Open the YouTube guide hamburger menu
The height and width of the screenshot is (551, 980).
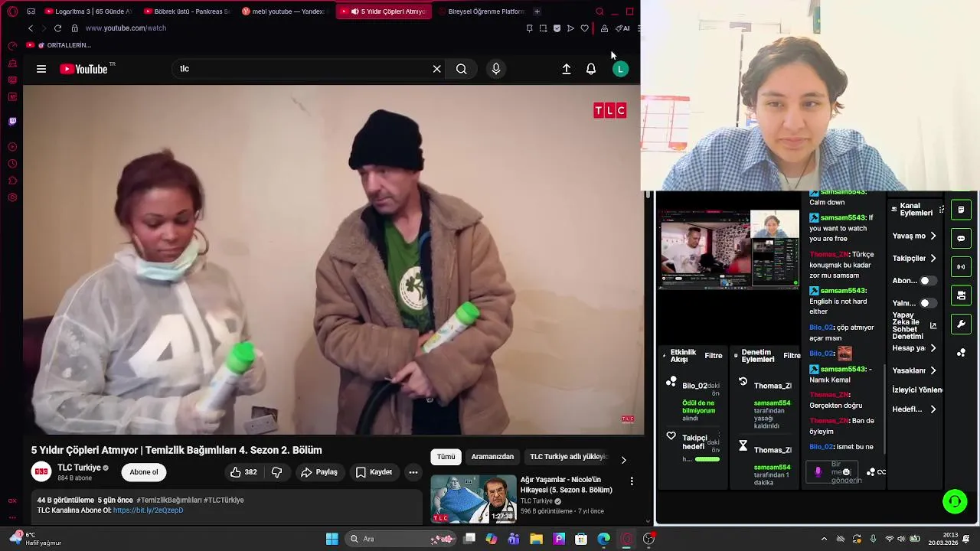pos(41,69)
